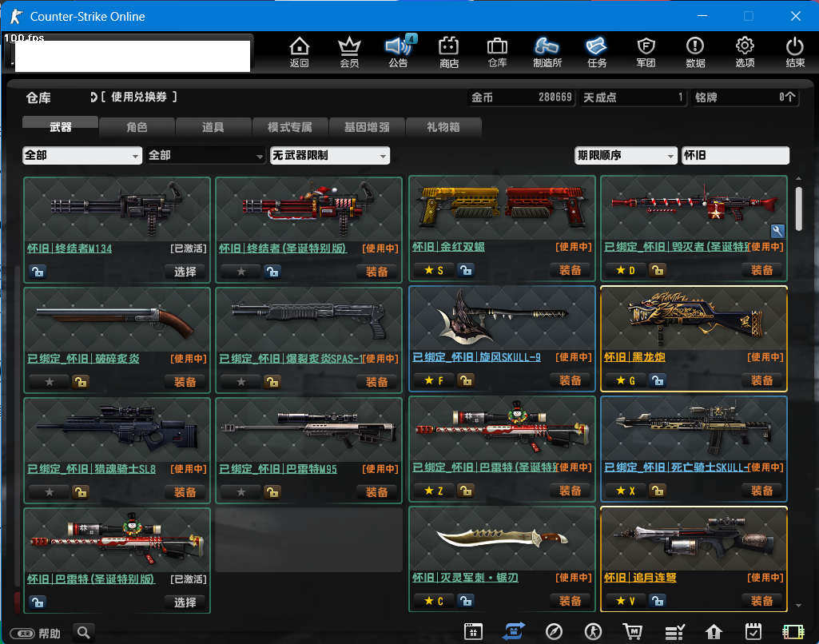Open the 仓库 briefcase icon
This screenshot has width=819, height=644.
(x=497, y=52)
